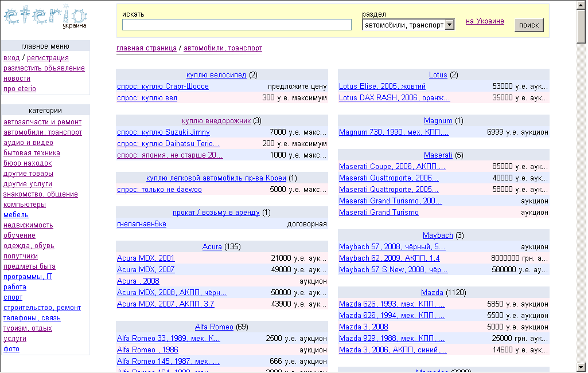
Task: Open listing Acura MDX, 2001
Action: pyautogui.click(x=146, y=258)
